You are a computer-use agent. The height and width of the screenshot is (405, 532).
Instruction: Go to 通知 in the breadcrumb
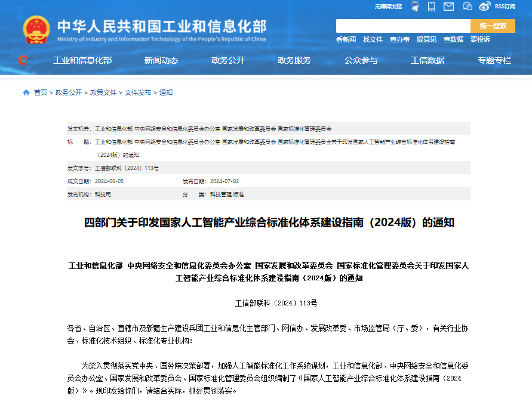coord(166,92)
